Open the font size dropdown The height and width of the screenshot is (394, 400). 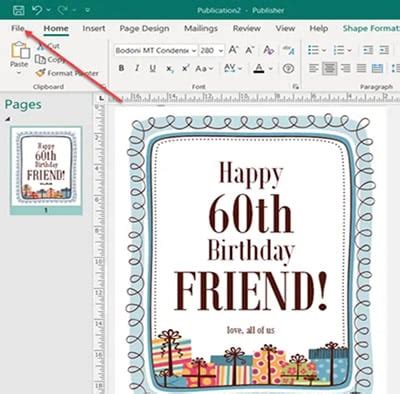[x=221, y=51]
